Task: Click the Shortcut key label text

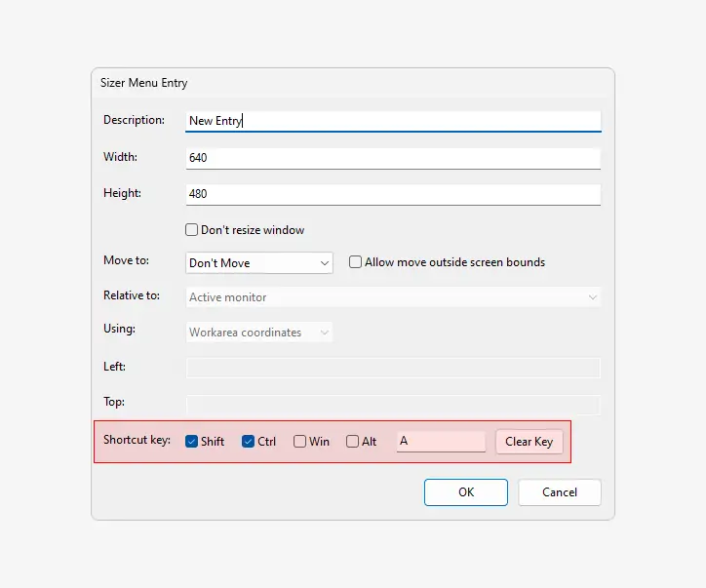Action: (137, 441)
